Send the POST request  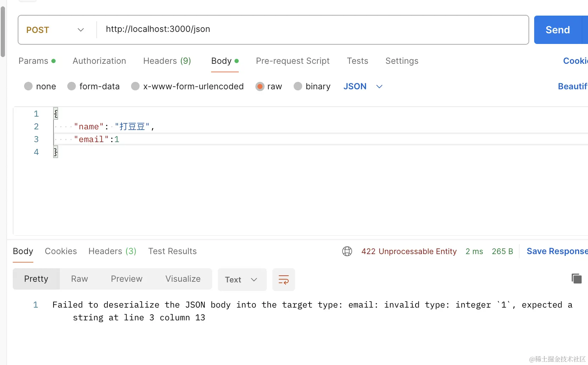pos(557,30)
